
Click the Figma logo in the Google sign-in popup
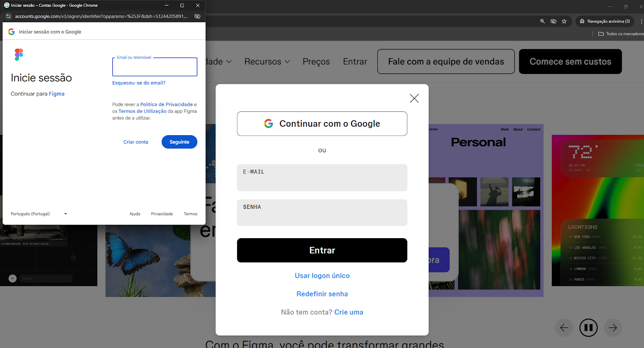(19, 55)
